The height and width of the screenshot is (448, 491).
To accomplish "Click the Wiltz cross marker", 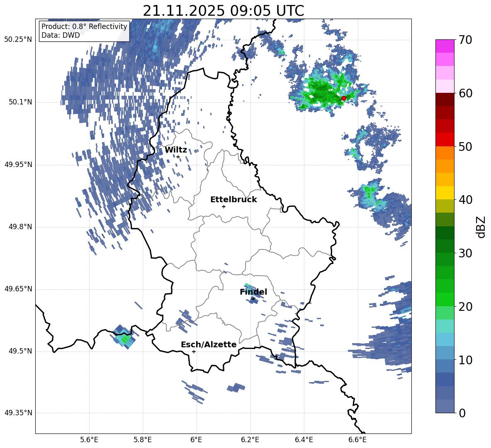I will (178, 157).
